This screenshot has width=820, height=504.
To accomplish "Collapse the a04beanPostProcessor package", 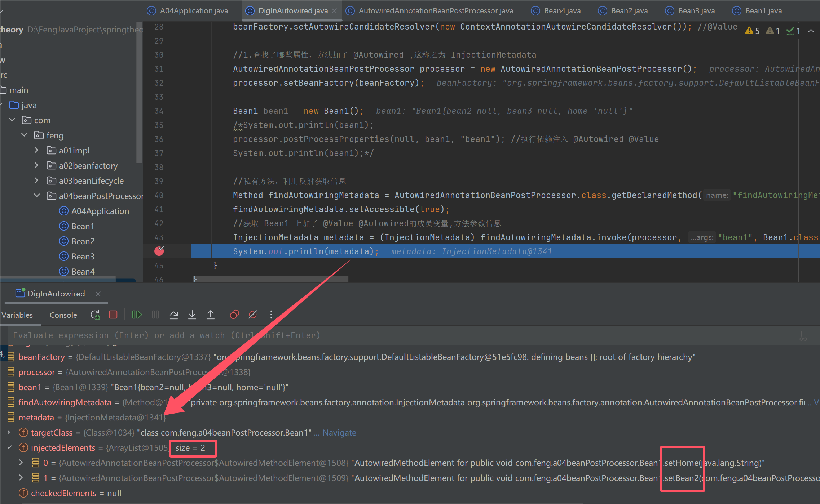I will [37, 195].
